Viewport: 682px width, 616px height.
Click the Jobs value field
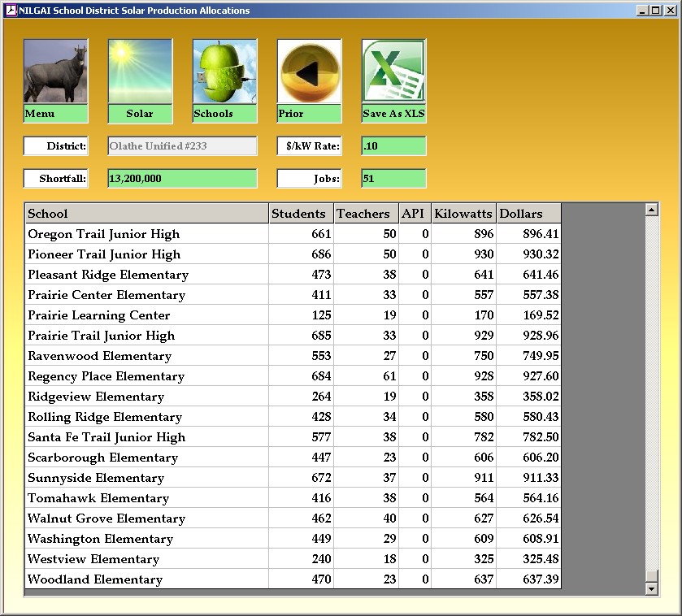tap(393, 179)
